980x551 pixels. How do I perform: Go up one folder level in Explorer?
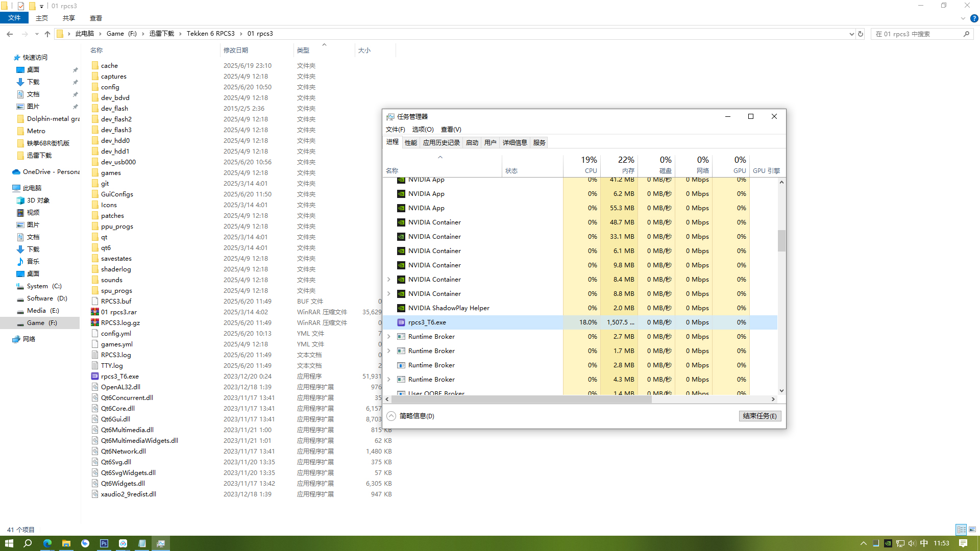tap(47, 34)
